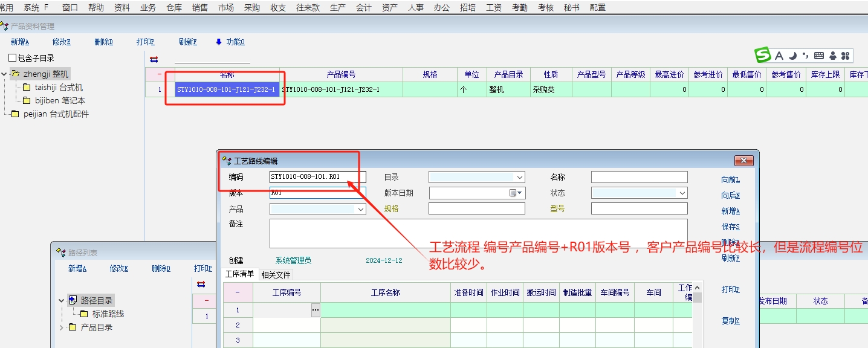Click the 工序清单 grid vertical scrollbar
Screen dimensions: 868x348
tap(697, 314)
